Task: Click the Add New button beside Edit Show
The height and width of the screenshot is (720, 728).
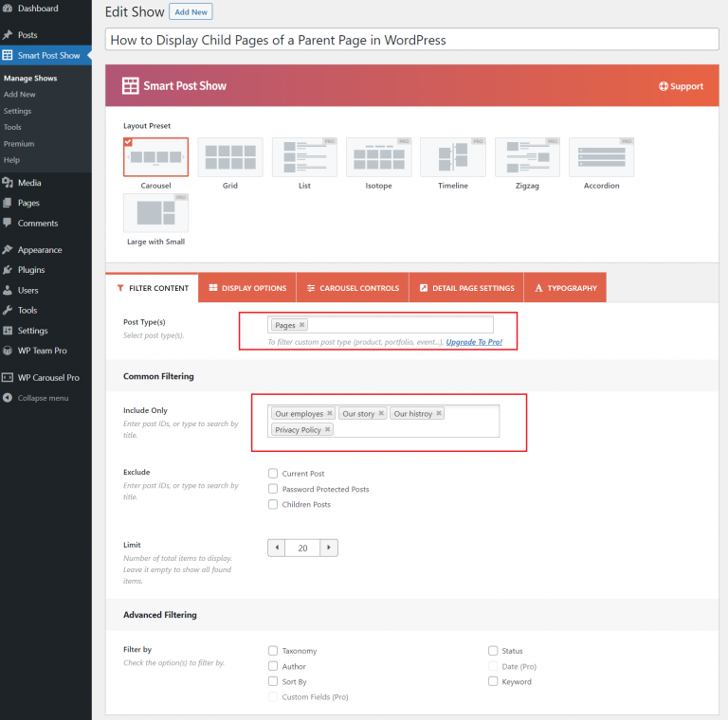Action: click(191, 12)
